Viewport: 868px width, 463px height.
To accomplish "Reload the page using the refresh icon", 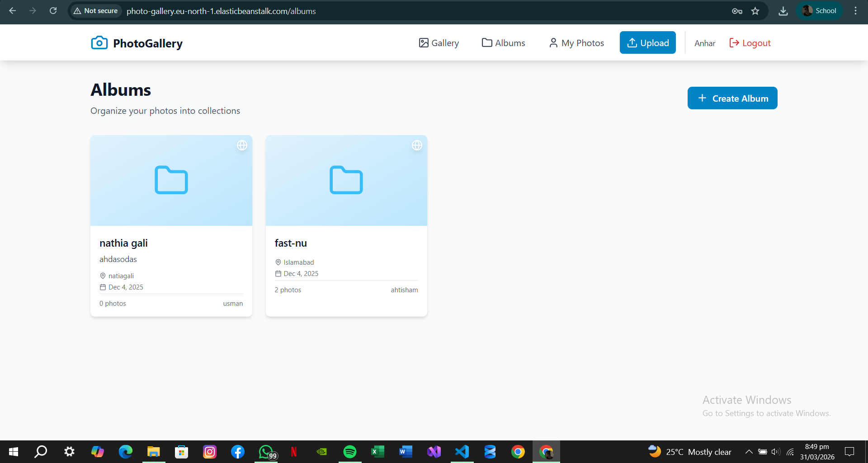I will coord(53,11).
